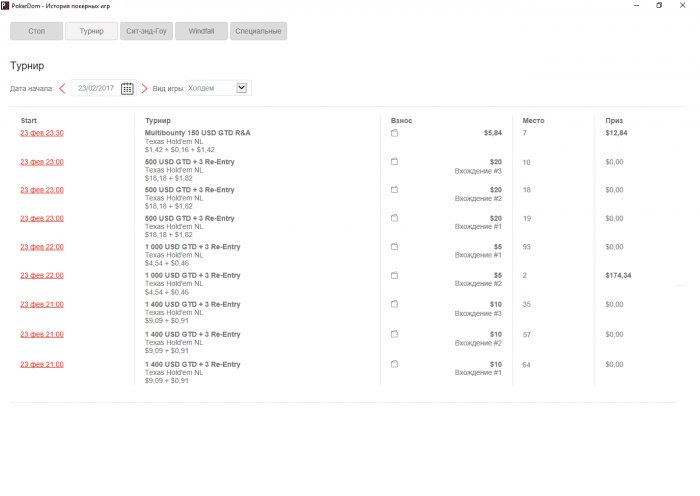This screenshot has width=700, height=496.
Task: Click the 23/02/2017 date input field
Action: click(104, 88)
